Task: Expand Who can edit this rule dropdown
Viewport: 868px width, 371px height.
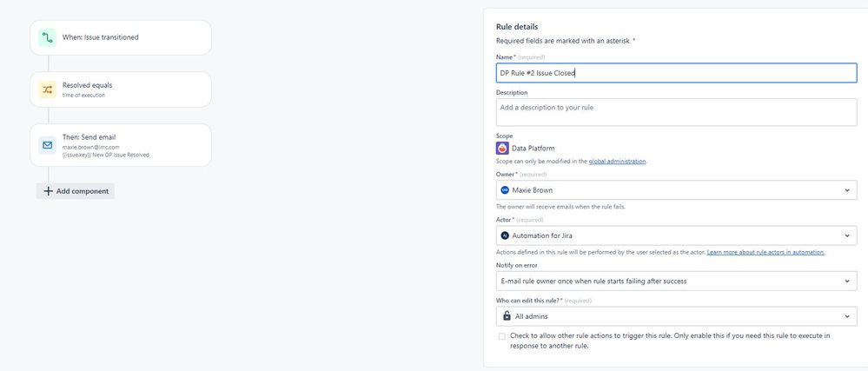Action: click(x=847, y=316)
